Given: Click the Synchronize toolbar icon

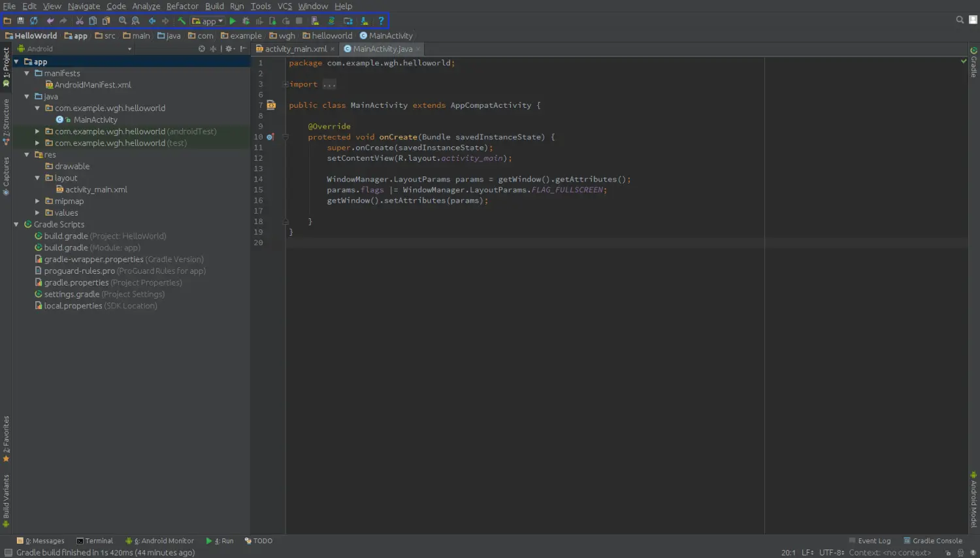Looking at the screenshot, I should (x=34, y=21).
